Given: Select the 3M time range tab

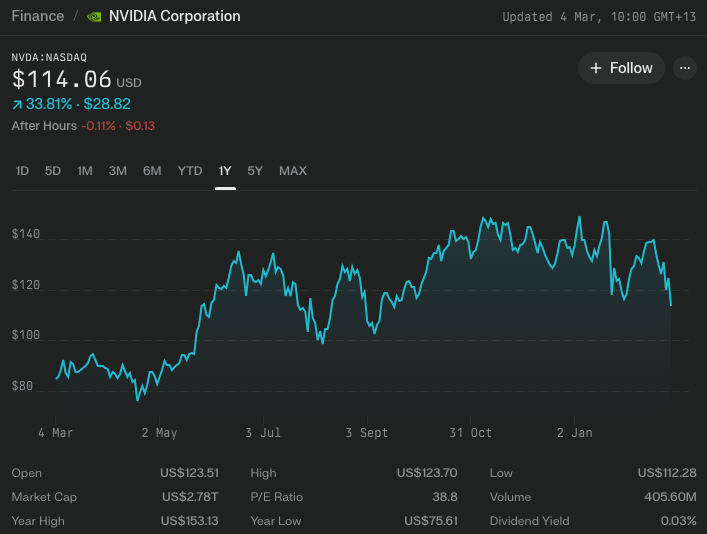Looking at the screenshot, I should [117, 171].
